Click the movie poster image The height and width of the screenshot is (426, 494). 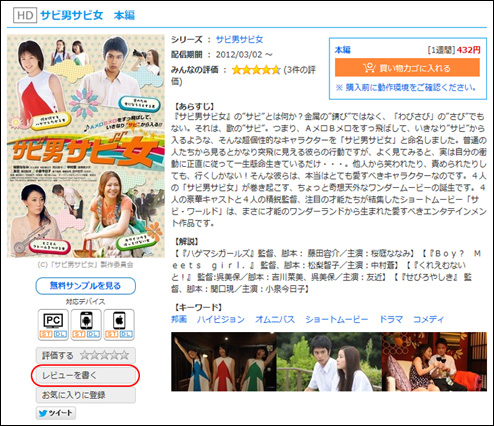[86, 146]
